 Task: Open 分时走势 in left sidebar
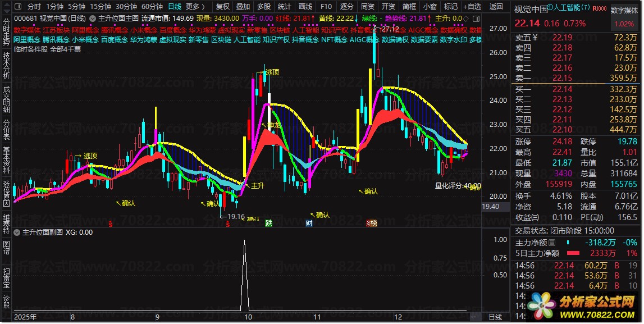7,32
